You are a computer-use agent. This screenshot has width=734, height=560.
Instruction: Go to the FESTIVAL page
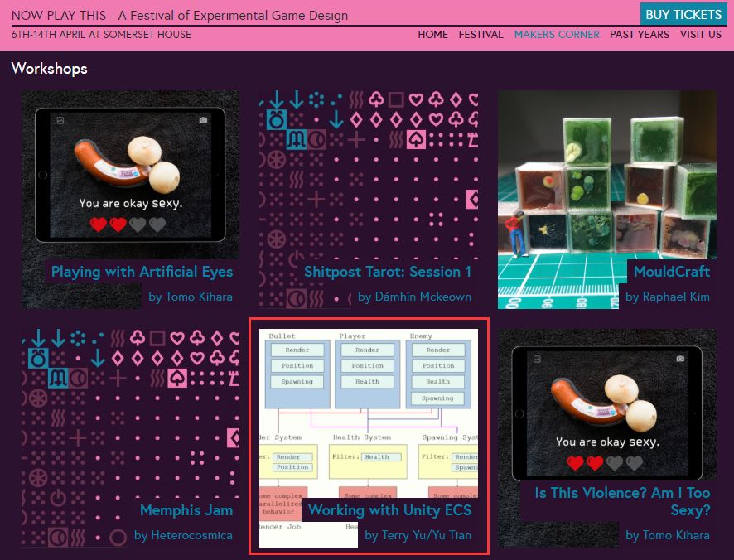tap(480, 35)
